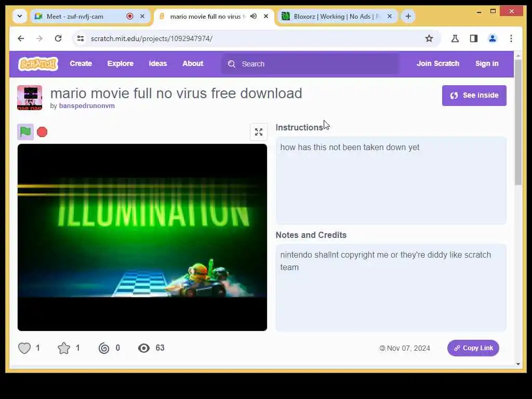Open a new browser tab

(x=408, y=16)
